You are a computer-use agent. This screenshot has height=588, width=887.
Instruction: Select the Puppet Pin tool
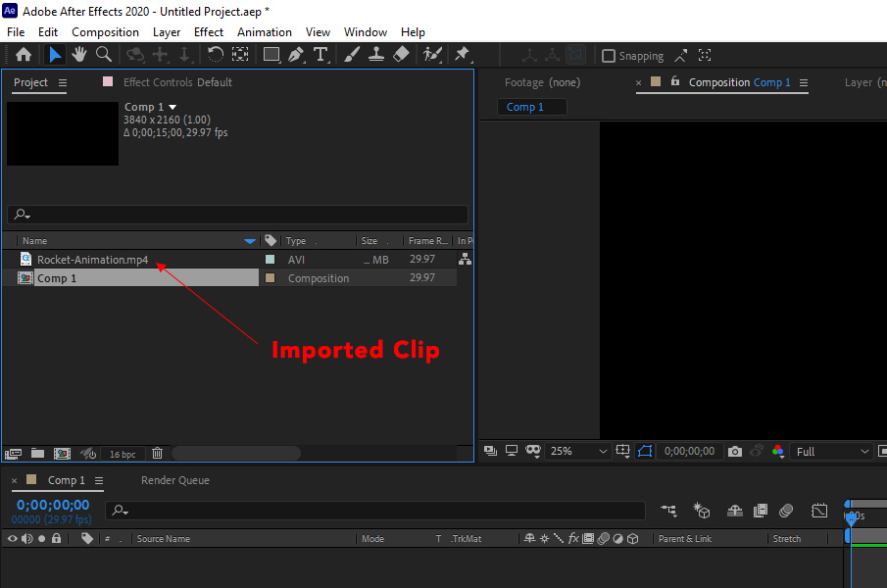pos(462,55)
